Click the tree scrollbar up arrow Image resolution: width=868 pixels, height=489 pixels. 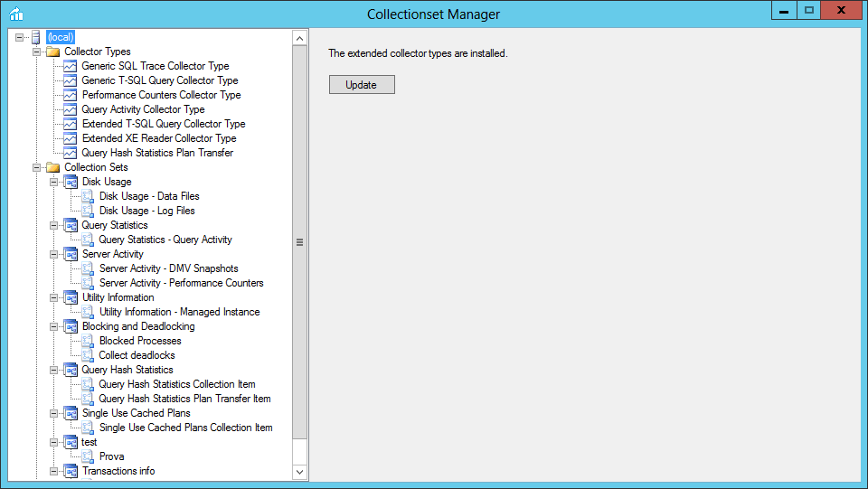click(x=299, y=38)
